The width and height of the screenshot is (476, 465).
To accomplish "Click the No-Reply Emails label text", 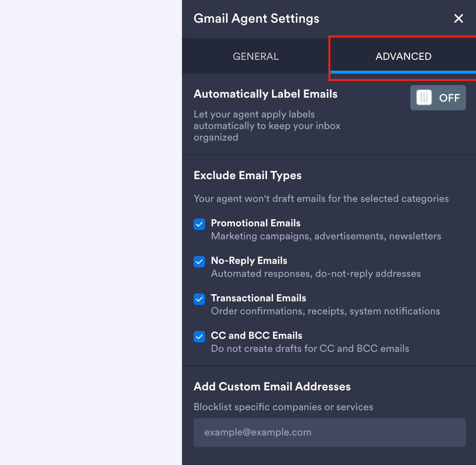I will click(x=249, y=261).
